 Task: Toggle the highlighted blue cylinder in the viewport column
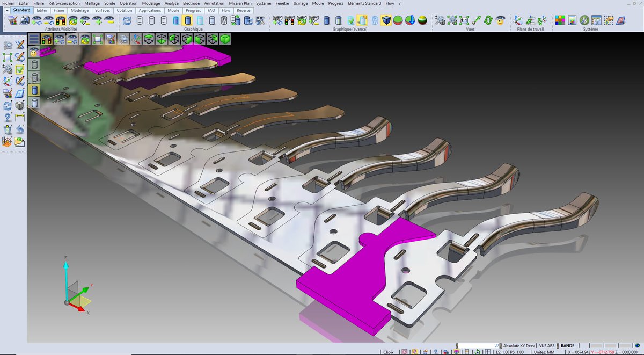click(x=34, y=90)
